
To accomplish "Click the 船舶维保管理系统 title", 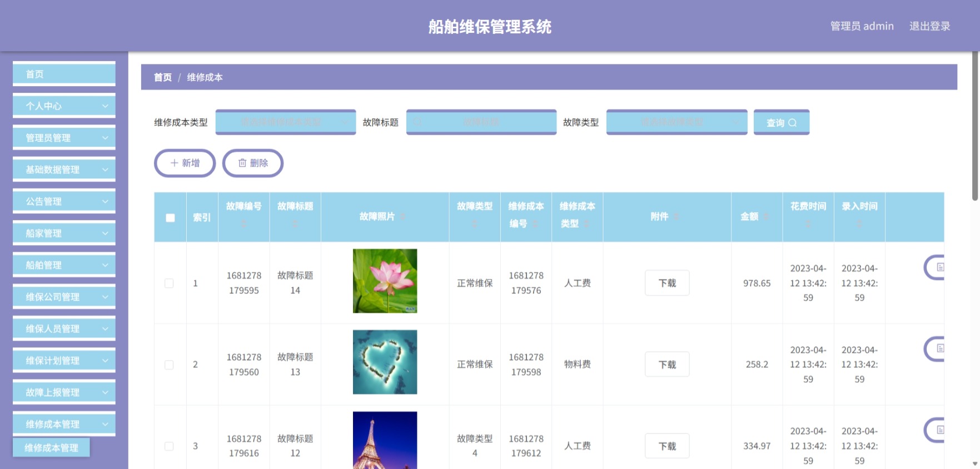I will pos(490,26).
